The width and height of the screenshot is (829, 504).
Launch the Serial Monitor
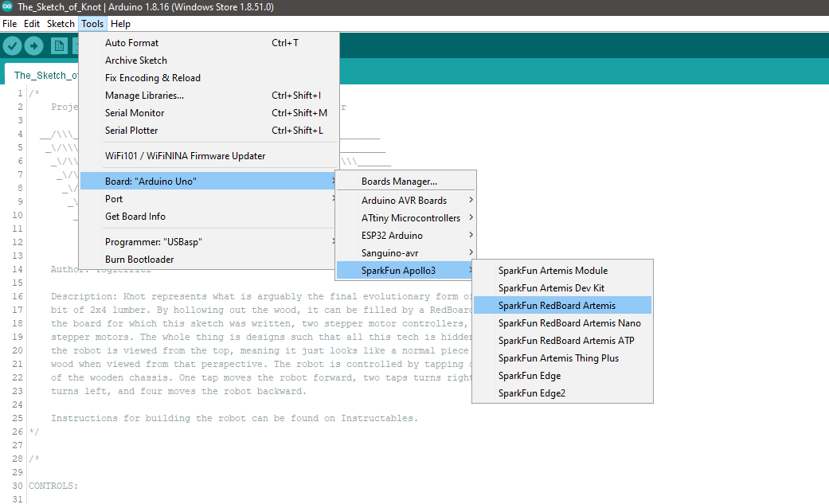pos(209,112)
